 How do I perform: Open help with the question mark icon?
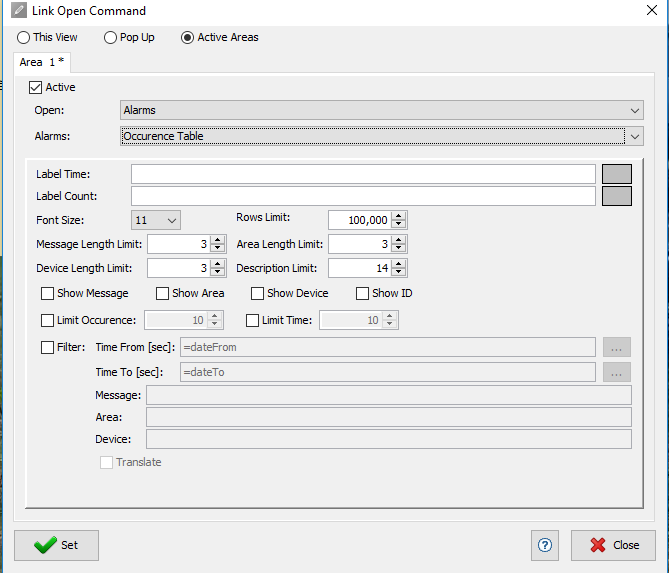point(544,545)
